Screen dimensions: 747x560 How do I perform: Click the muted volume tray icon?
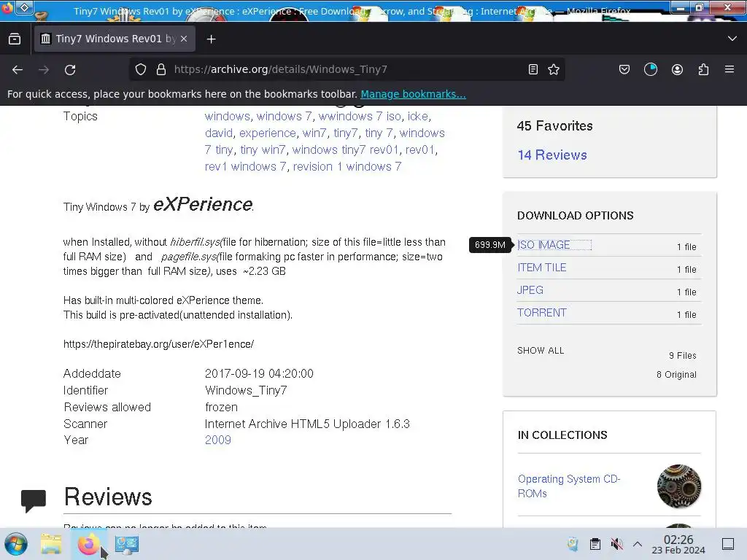[616, 544]
